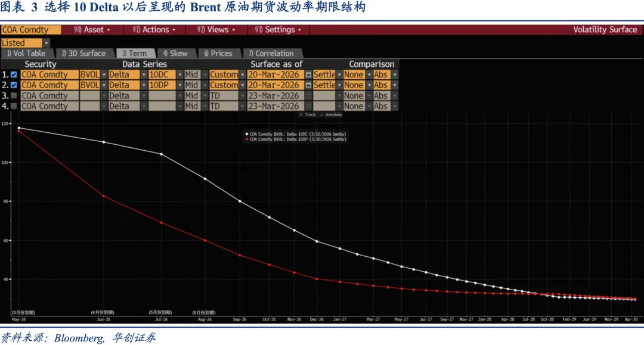Click the May-26 x-axis label
Viewport: 644px width, 345px height.
19,319
